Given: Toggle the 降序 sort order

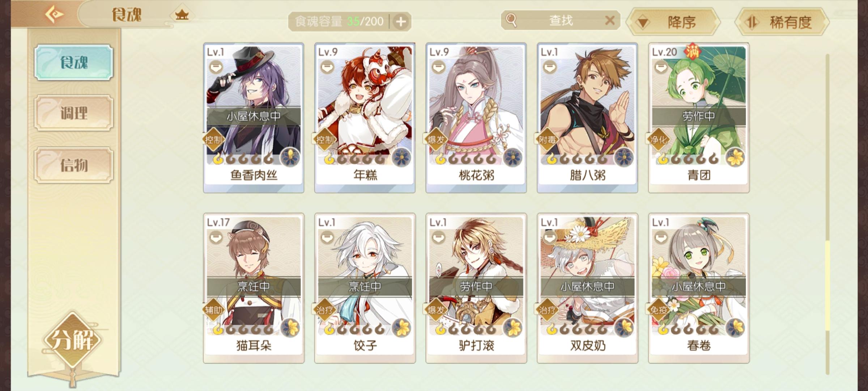Looking at the screenshot, I should click(x=673, y=22).
